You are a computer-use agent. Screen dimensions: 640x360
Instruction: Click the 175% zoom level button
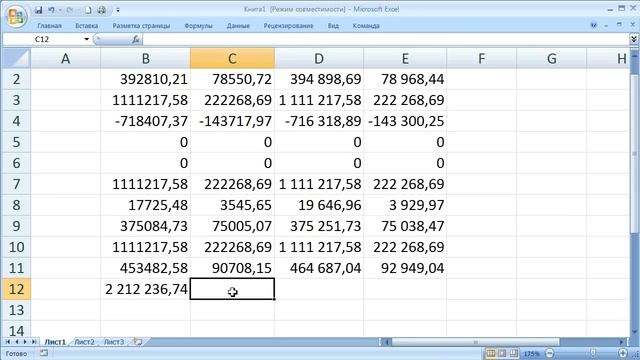point(531,353)
